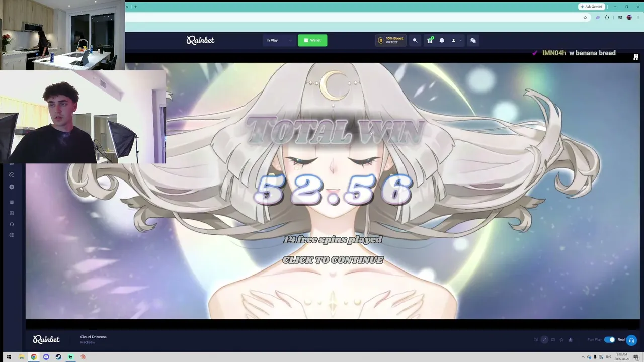Toggle the Fun Play / Real switch
The height and width of the screenshot is (362, 644).
tap(609, 340)
